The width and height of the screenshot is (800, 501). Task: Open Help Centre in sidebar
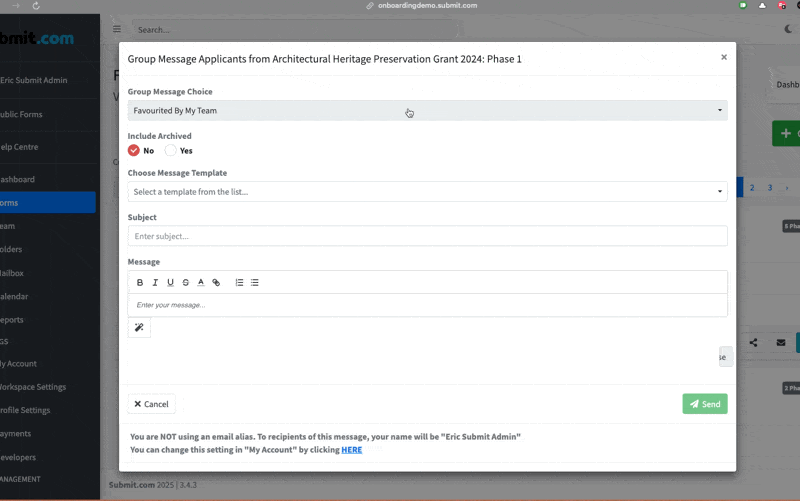pos(19,147)
